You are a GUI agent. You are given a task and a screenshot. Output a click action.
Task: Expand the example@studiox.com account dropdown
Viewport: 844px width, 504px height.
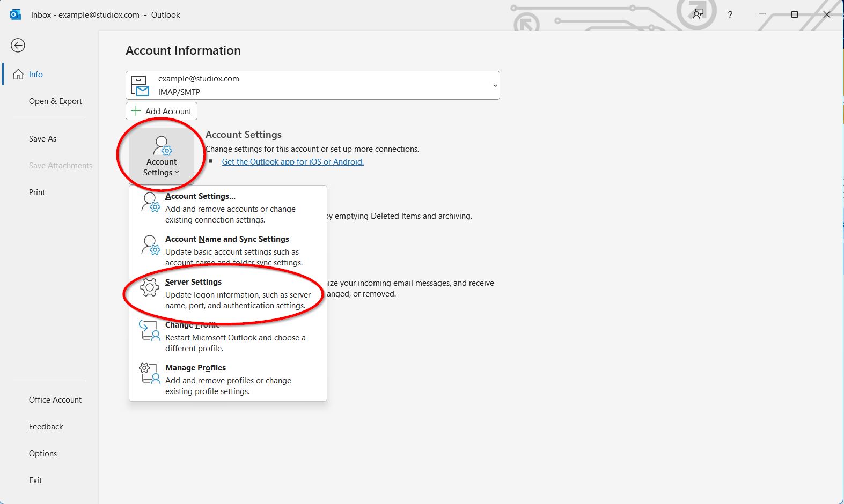pos(495,85)
